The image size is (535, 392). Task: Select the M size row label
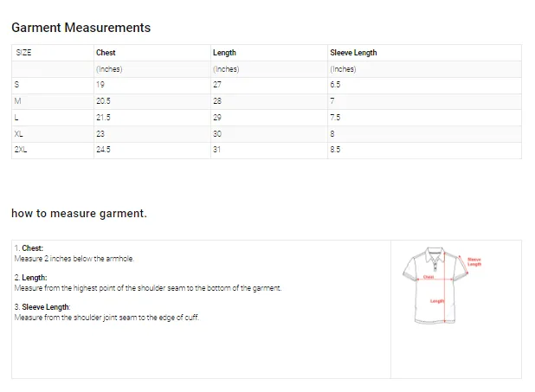point(18,101)
